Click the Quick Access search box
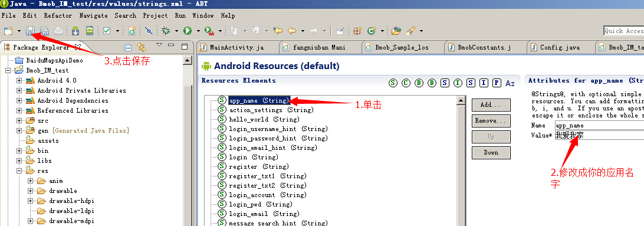Viewport: 644px width, 226px height. point(623,31)
